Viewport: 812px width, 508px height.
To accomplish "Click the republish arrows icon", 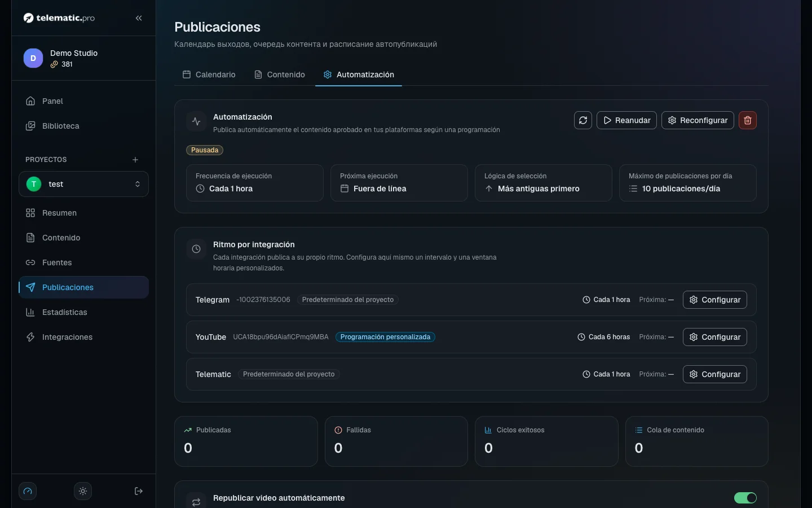I will (x=196, y=502).
